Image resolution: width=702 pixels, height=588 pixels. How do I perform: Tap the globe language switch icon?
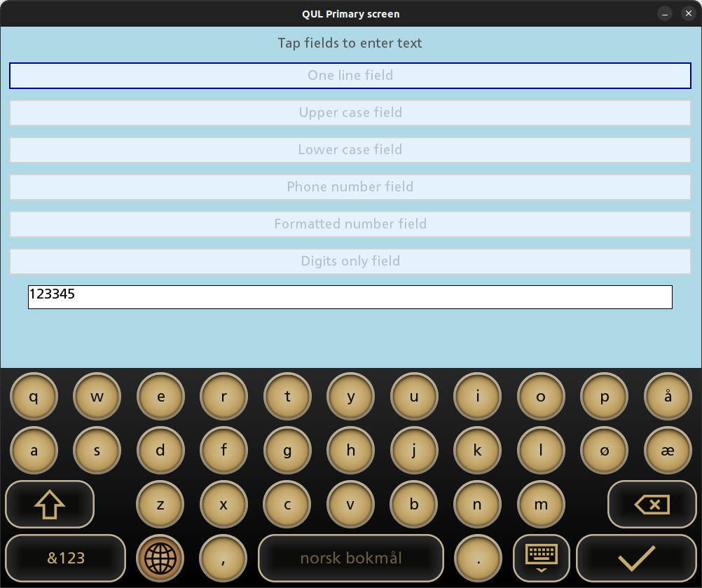160,559
